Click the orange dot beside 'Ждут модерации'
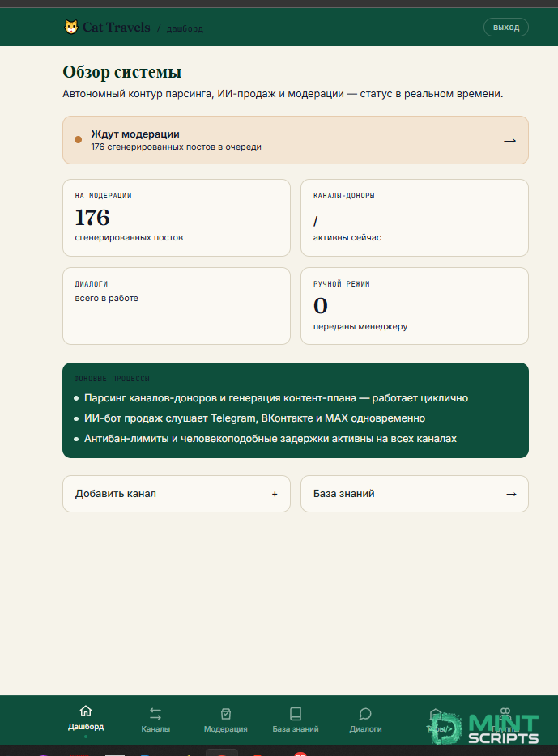The height and width of the screenshot is (756, 558). pos(78,140)
